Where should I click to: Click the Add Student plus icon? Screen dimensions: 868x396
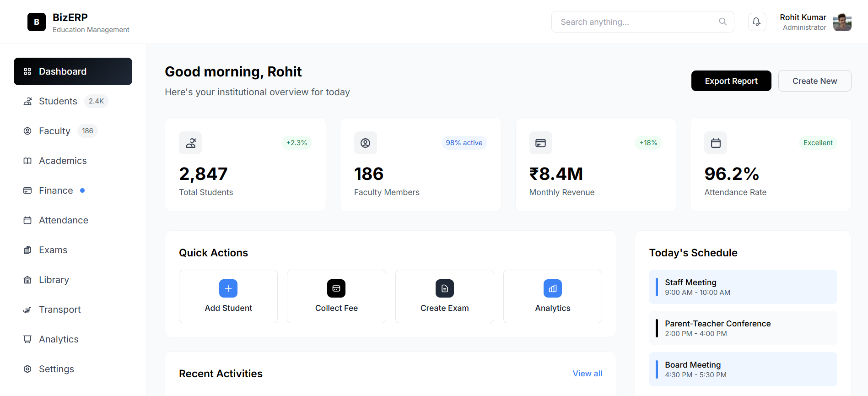coord(228,288)
